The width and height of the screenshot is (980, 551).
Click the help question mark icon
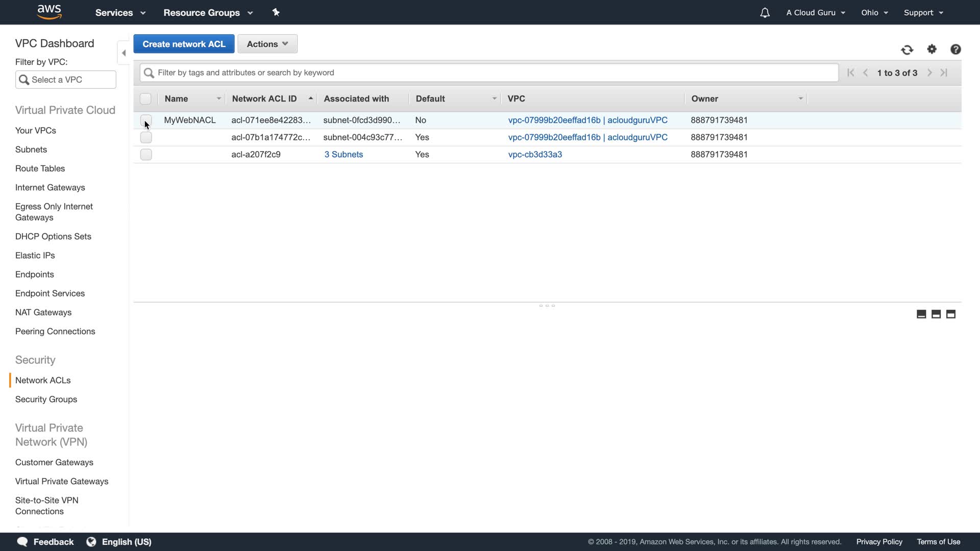[955, 49]
